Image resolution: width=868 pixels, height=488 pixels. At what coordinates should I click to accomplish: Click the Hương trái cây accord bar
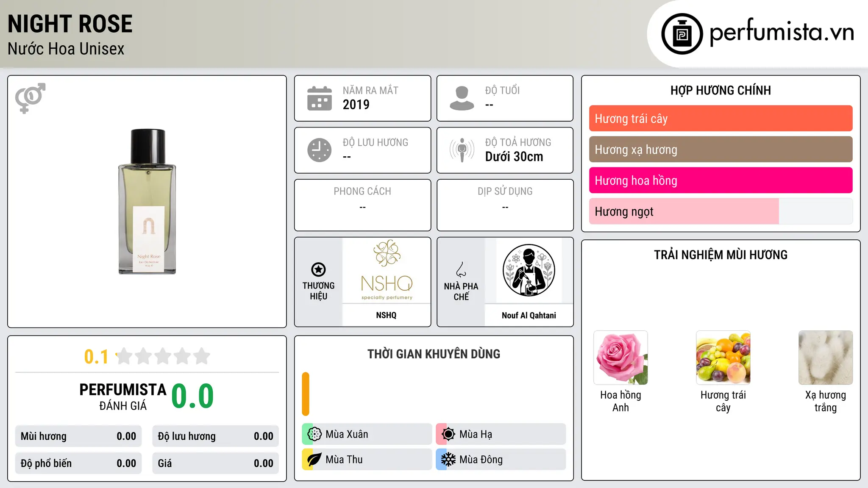tap(721, 119)
